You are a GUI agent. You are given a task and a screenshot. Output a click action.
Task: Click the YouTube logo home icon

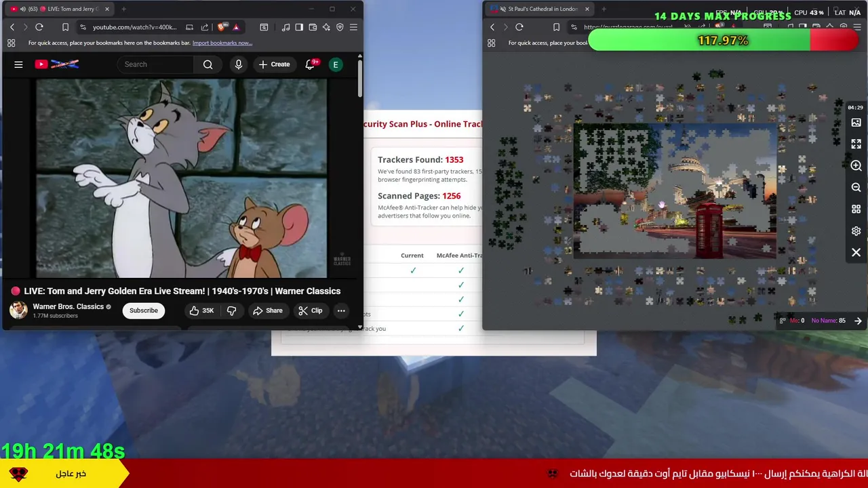click(x=57, y=64)
